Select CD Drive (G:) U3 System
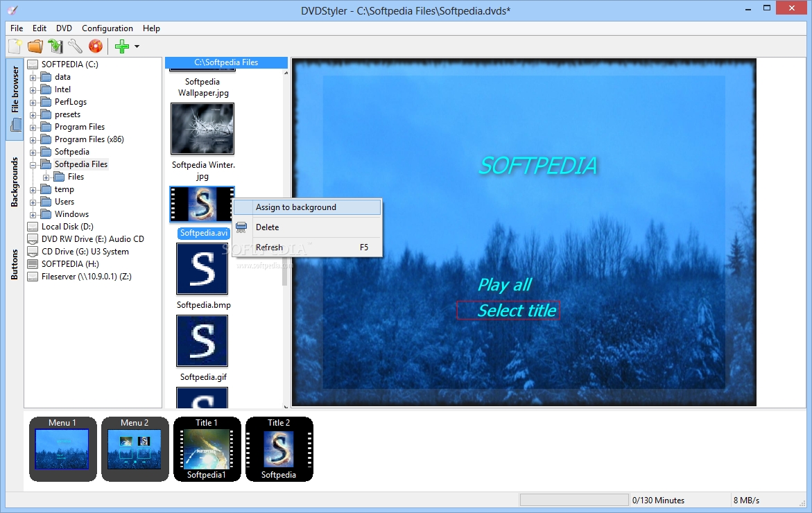The width and height of the screenshot is (812, 513). tap(85, 251)
